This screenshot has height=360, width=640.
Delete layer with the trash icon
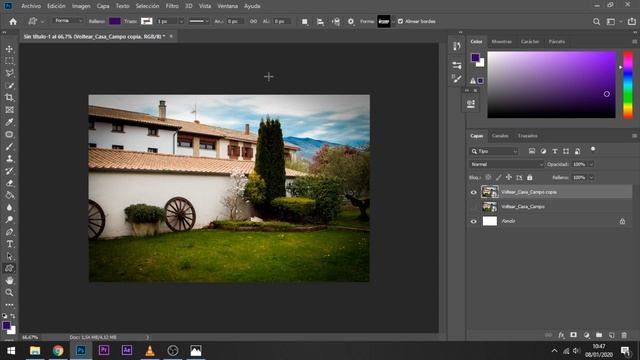(x=624, y=335)
